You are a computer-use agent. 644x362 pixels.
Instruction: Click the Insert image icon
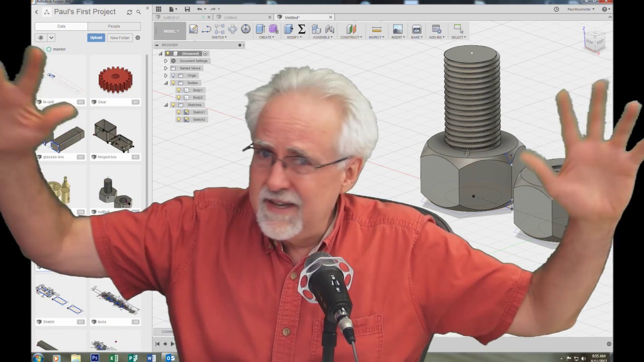coord(397,29)
